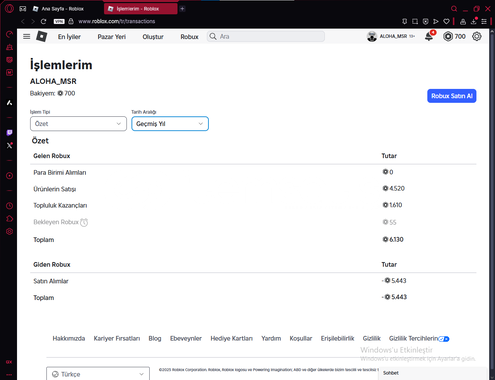This screenshot has width=495, height=380.
Task: Open a new tab with the plus button
Action: (182, 9)
